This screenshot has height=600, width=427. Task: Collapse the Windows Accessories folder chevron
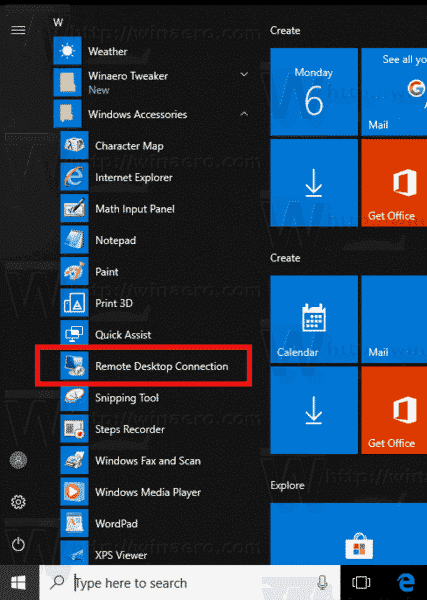pos(244,114)
